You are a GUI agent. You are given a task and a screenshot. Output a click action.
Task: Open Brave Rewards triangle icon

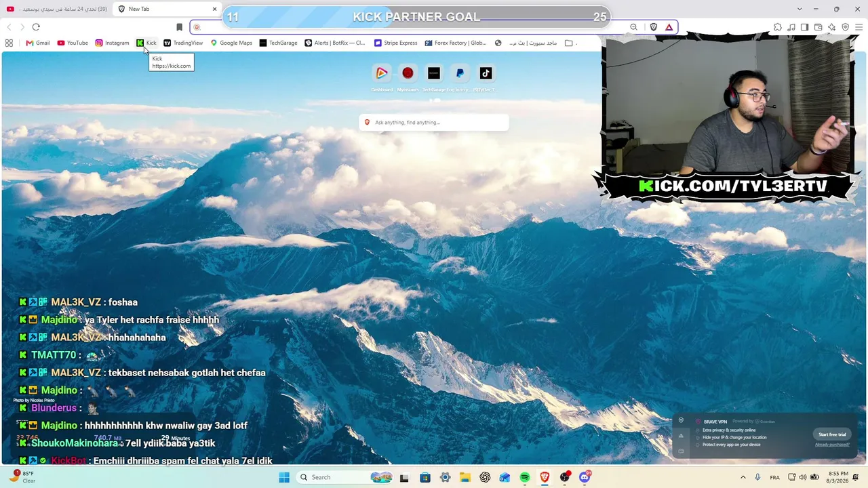click(x=669, y=27)
